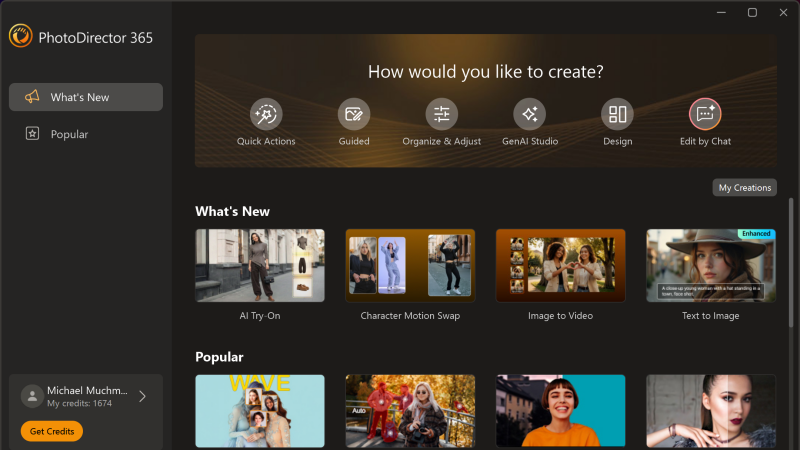The width and height of the screenshot is (800, 450).
Task: Click the megaphone icon beside What's New
Action: pos(32,96)
